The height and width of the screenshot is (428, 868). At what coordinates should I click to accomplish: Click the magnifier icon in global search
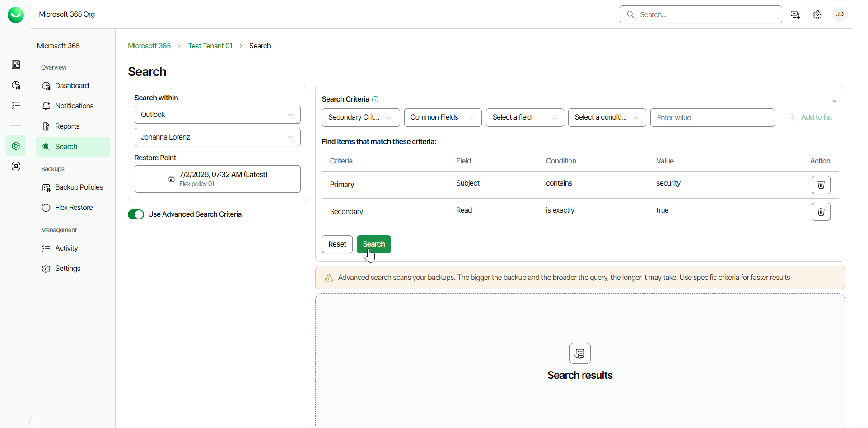630,14
